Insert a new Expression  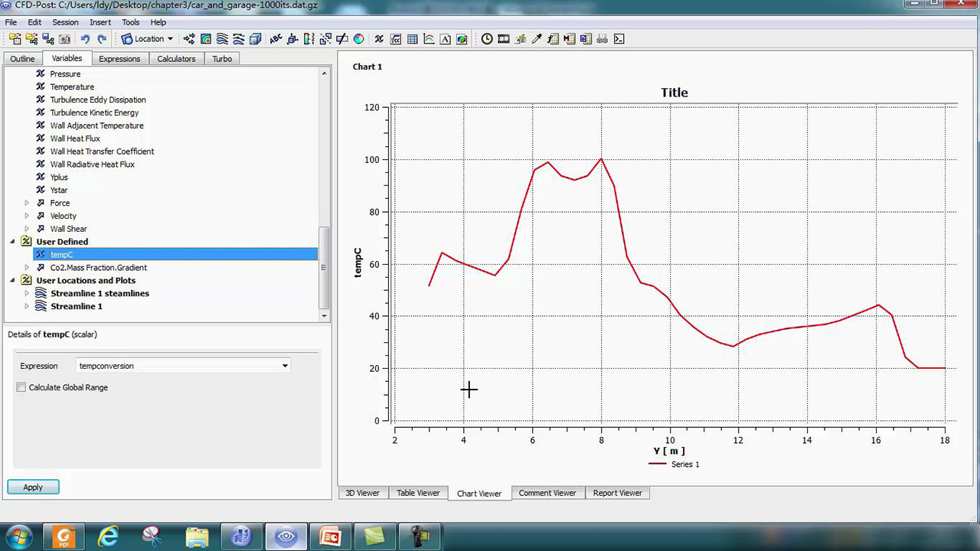pos(396,39)
